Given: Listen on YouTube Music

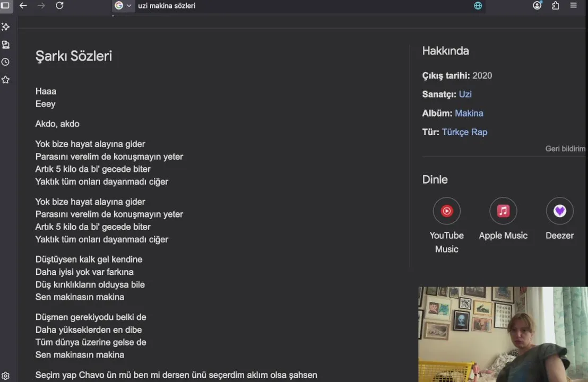Looking at the screenshot, I should coord(447,225).
